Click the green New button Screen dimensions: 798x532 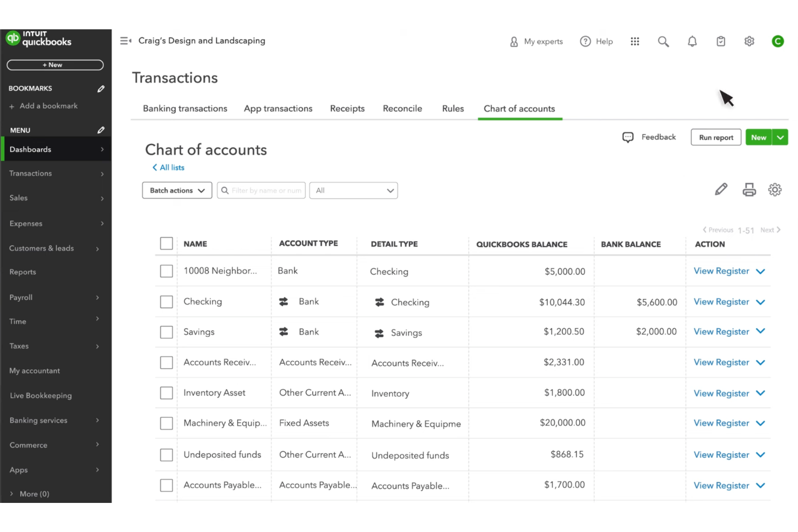(x=759, y=137)
